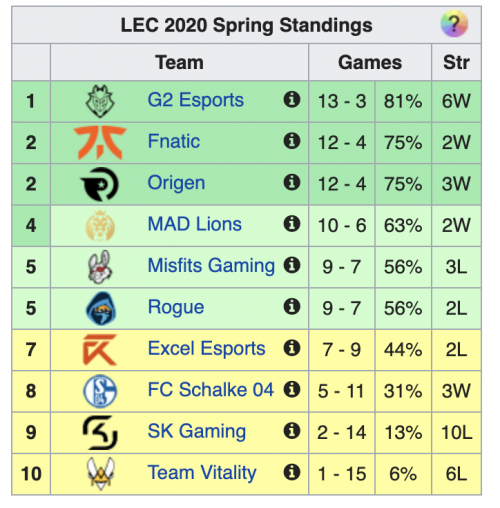The image size is (500, 508).
Task: Click the info icon beside Rogue
Action: [292, 307]
